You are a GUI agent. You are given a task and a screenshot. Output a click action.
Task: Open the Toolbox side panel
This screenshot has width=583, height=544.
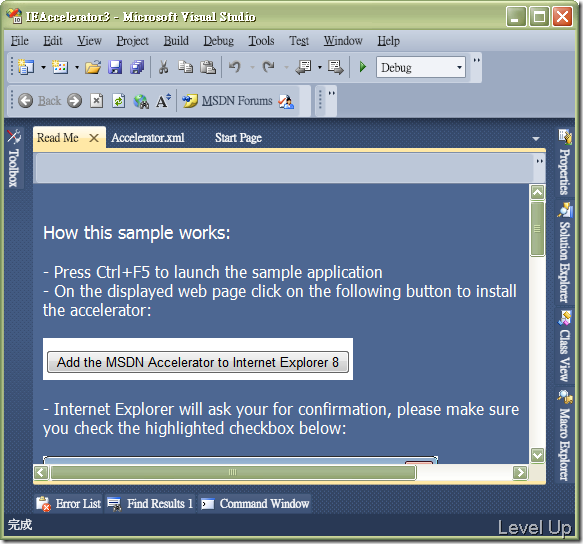14,158
